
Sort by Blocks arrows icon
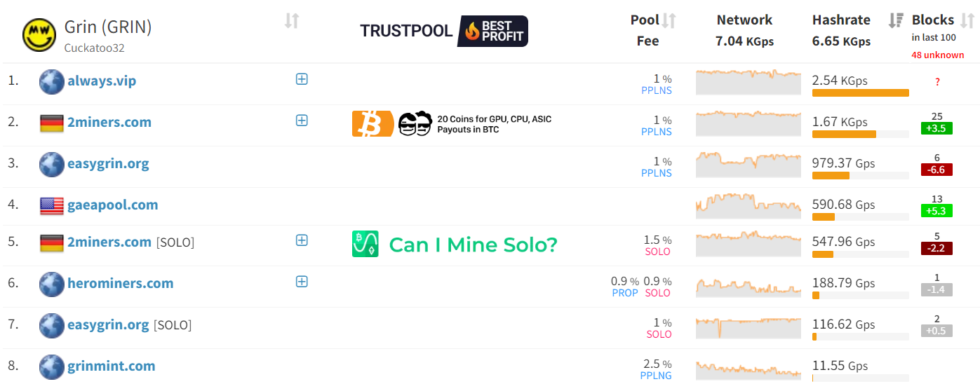click(967, 20)
